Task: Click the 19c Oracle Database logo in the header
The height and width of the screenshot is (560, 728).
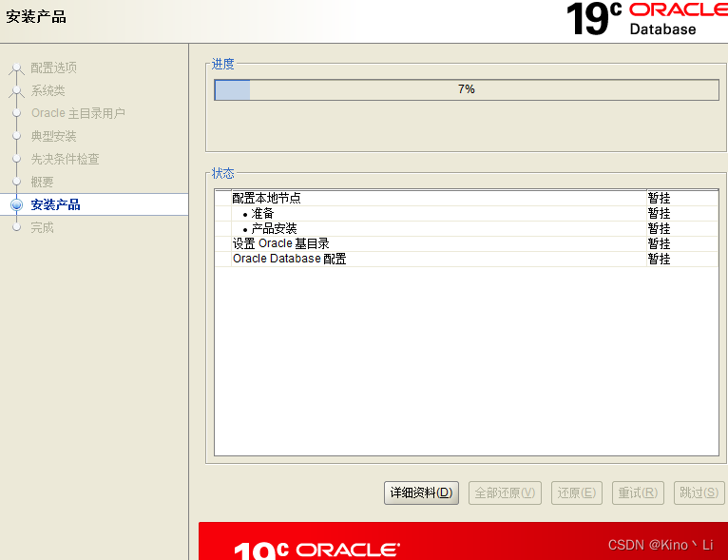Action: point(647,20)
